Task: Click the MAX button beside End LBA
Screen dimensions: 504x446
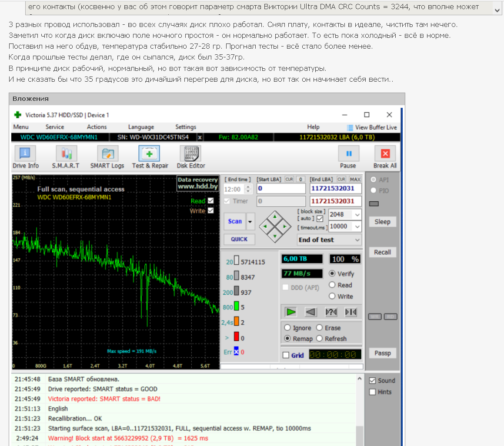Action: click(x=355, y=179)
